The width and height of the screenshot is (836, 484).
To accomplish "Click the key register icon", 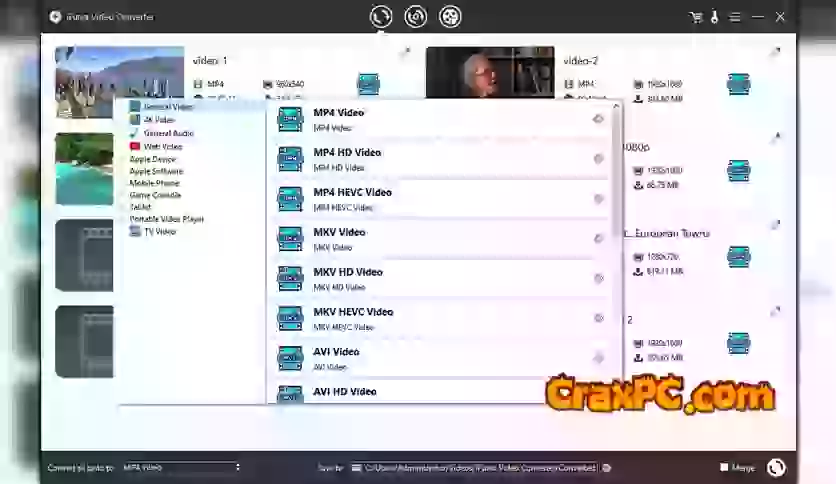I will [x=714, y=17].
